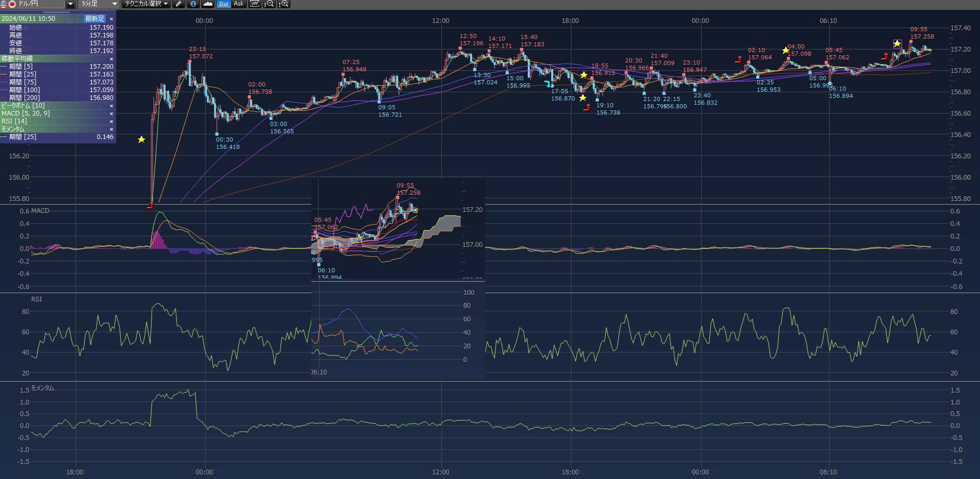Click the chart display settings icon
The image size is (980, 479).
[254, 4]
